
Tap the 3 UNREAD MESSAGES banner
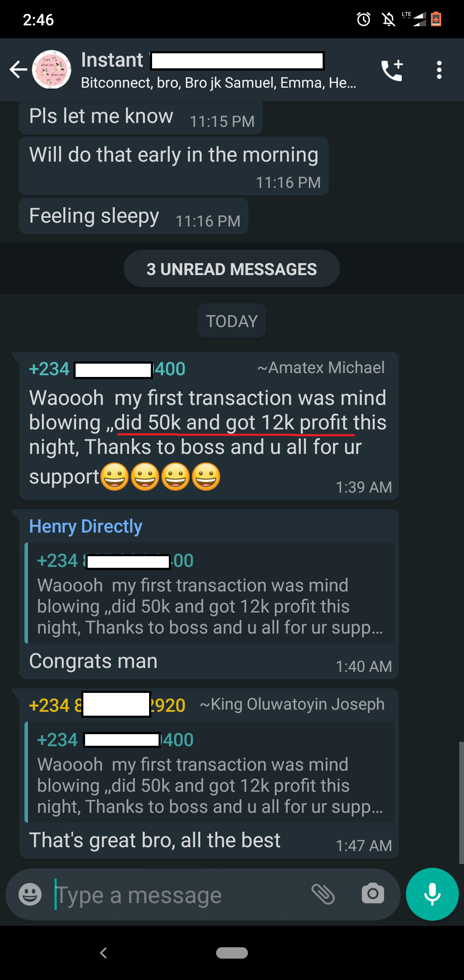coord(232,269)
